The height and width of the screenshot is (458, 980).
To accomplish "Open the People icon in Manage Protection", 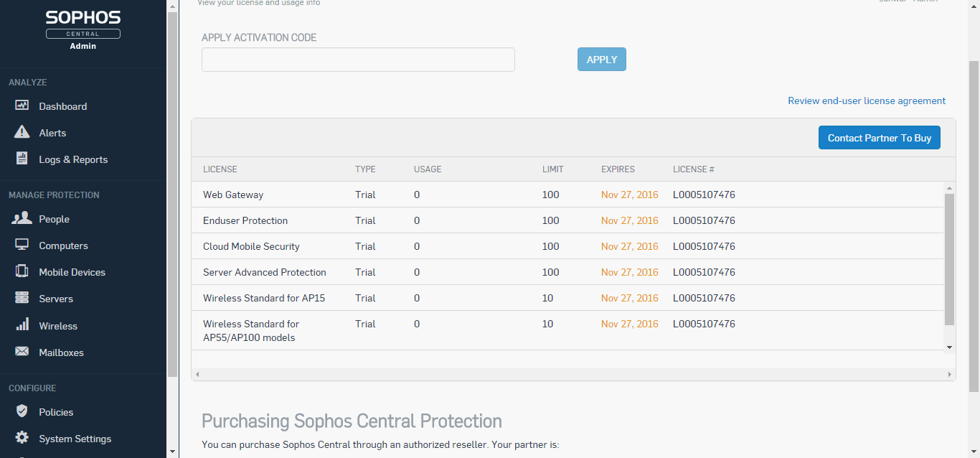I will [x=22, y=218].
